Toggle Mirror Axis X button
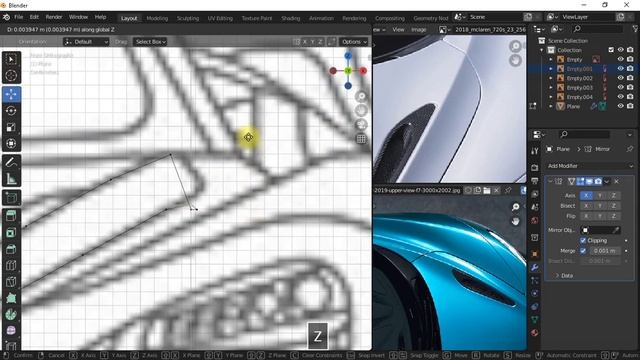 [x=586, y=196]
